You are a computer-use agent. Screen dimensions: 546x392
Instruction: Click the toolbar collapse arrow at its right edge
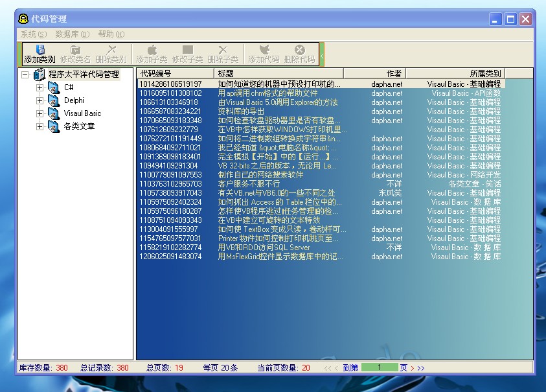[322, 54]
